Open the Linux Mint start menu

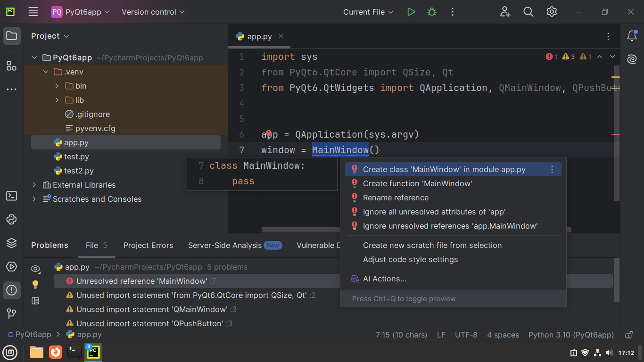click(10, 352)
